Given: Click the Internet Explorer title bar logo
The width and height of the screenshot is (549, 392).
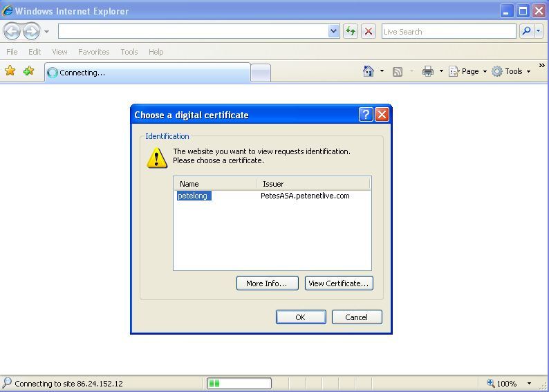Looking at the screenshot, I should [8, 10].
